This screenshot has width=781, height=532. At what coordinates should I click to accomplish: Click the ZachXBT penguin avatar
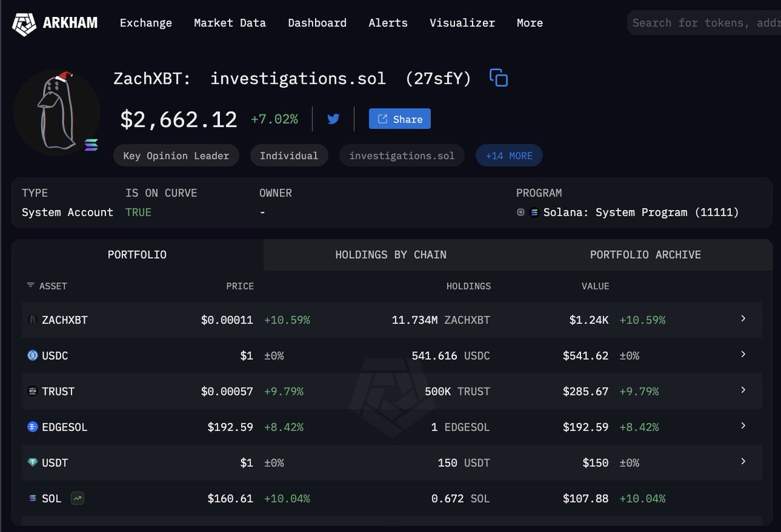pos(57,112)
